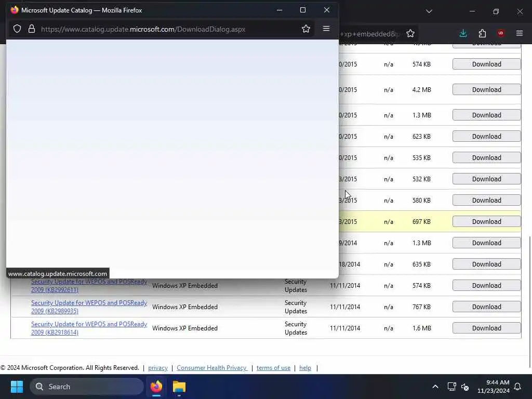Download the 635 KB update
532x399 pixels.
point(486,264)
